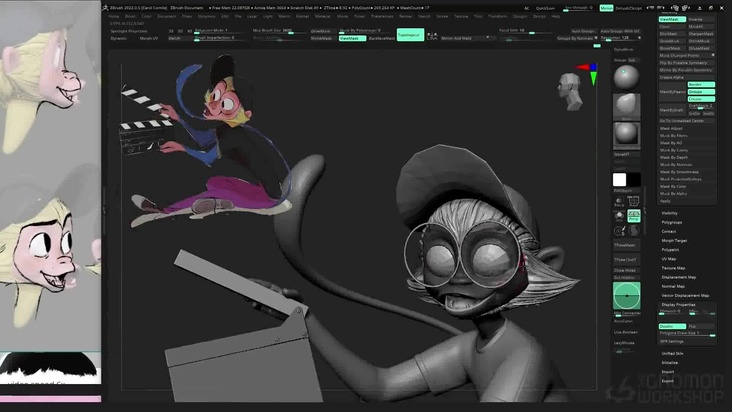Image resolution: width=732 pixels, height=412 pixels.
Task: Click the monkey clapperboard reference image
Action: click(205, 140)
